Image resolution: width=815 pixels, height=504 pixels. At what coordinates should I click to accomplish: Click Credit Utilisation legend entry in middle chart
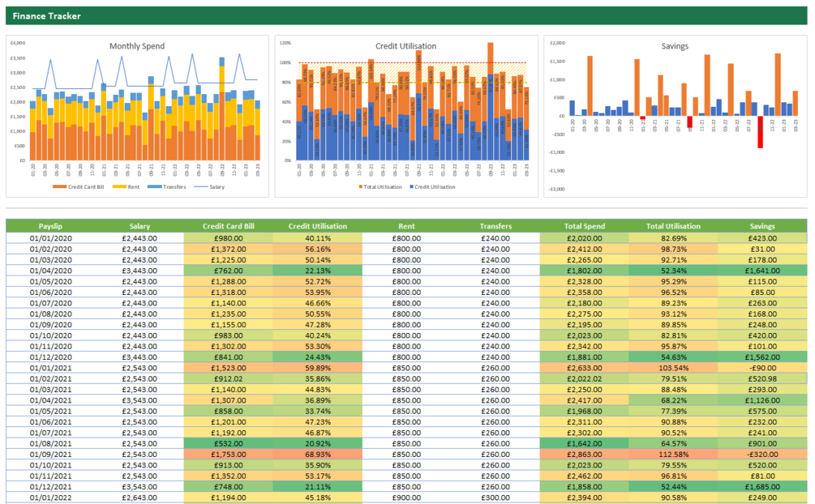[x=432, y=187]
